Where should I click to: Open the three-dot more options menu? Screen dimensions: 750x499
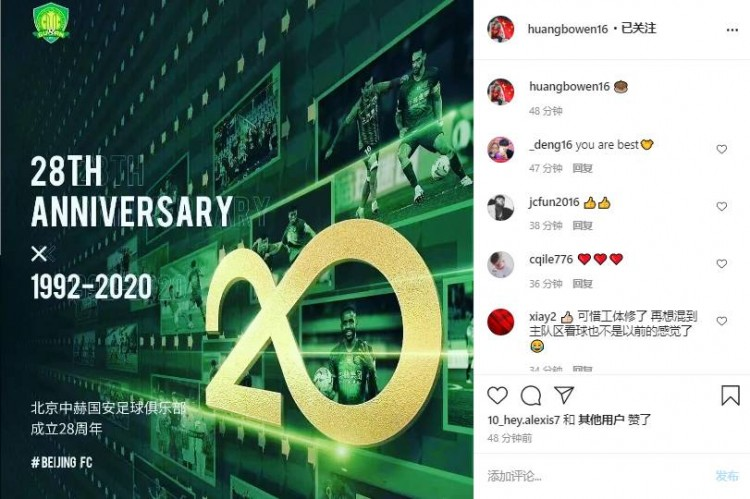pos(732,30)
